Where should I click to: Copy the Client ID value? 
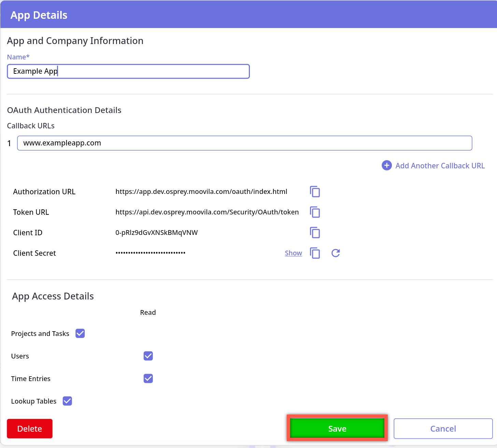[315, 233]
